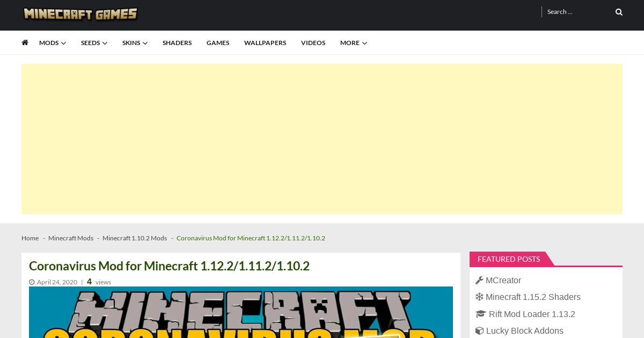Click the Minecraft 1.10.2 Mods breadcrumb
The height and width of the screenshot is (338, 644).
[135, 238]
